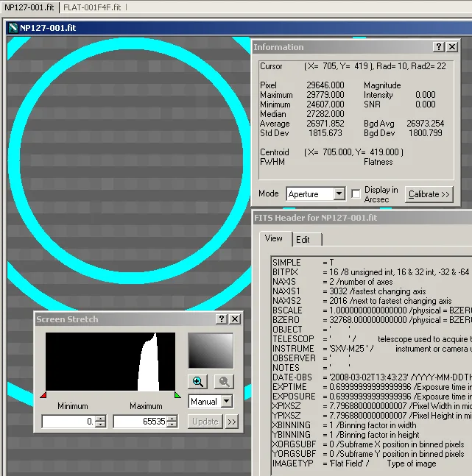
Task: Click the Maximum value field showing 65535
Action: click(139, 422)
